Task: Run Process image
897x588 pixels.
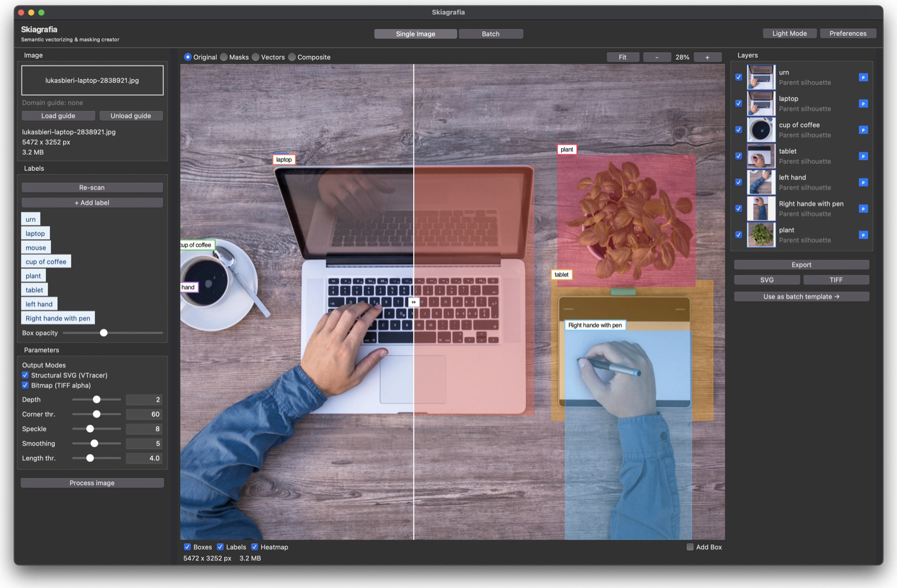Action: [x=92, y=482]
